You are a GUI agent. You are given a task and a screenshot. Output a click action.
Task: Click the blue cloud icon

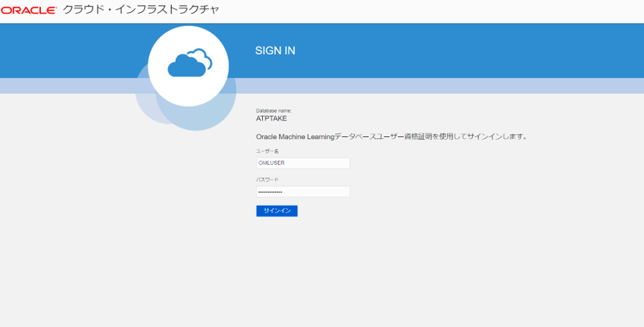(190, 63)
